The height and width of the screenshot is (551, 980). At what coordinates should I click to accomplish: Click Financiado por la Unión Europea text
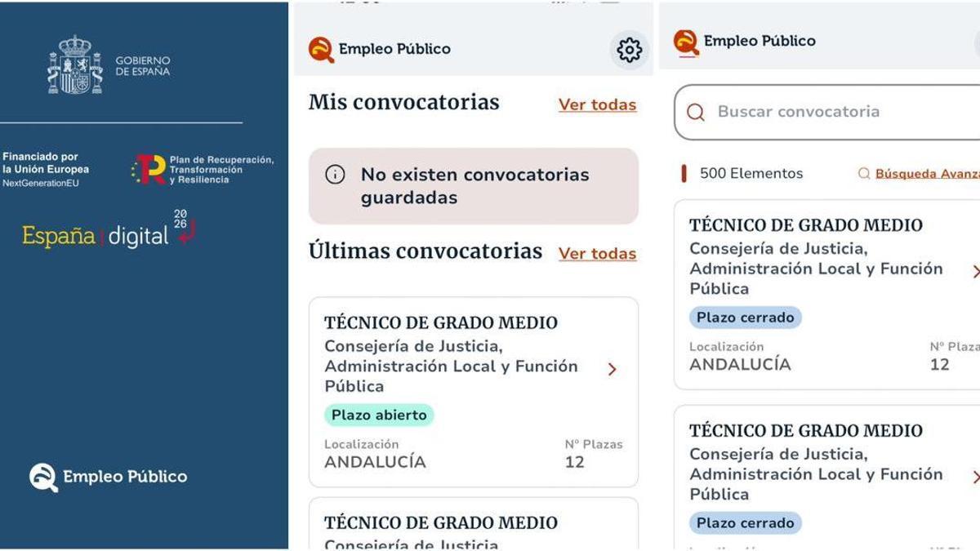click(46, 163)
